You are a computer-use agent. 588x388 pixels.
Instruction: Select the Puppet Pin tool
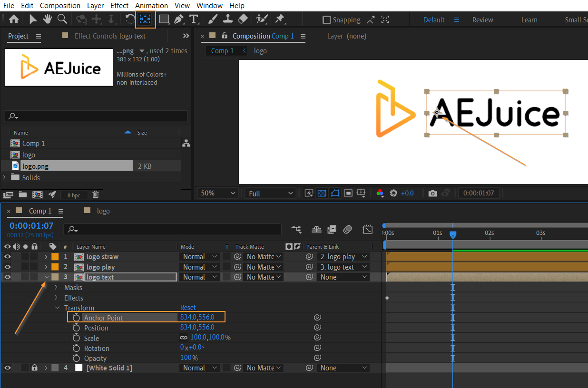pyautogui.click(x=280, y=19)
